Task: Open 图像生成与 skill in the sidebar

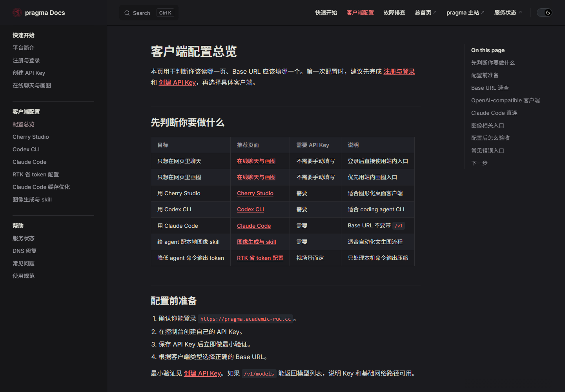Action: coord(32,200)
